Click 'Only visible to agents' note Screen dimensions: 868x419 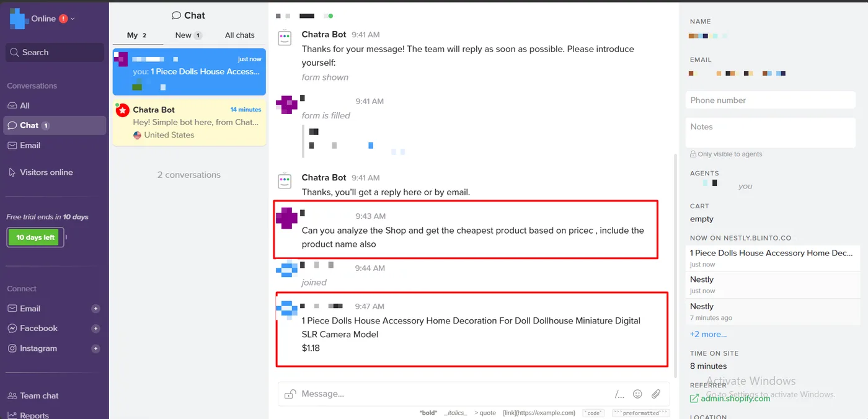pos(726,154)
